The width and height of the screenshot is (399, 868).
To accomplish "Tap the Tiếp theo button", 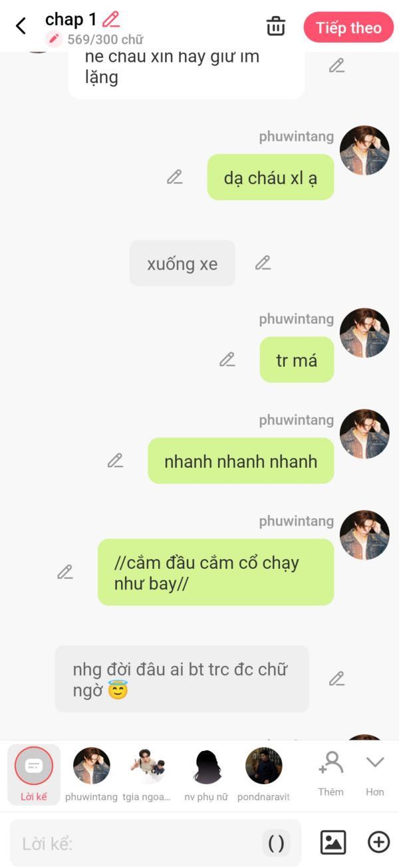I will click(x=348, y=27).
